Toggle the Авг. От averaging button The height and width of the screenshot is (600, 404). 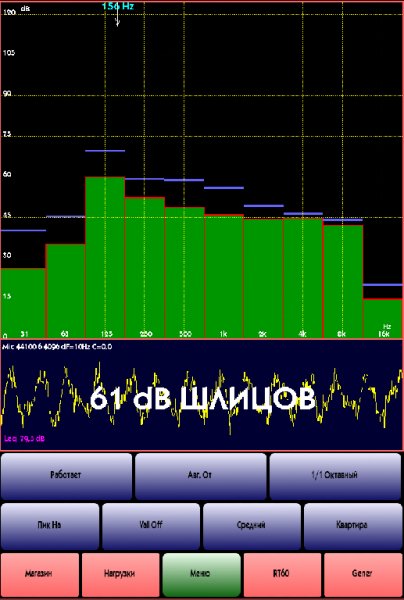point(201,476)
